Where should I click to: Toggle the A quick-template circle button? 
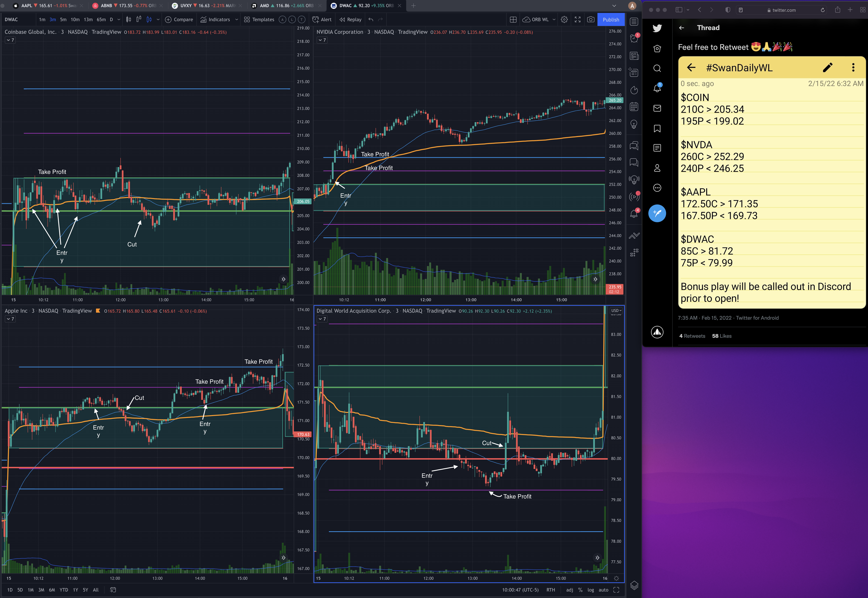pos(282,19)
